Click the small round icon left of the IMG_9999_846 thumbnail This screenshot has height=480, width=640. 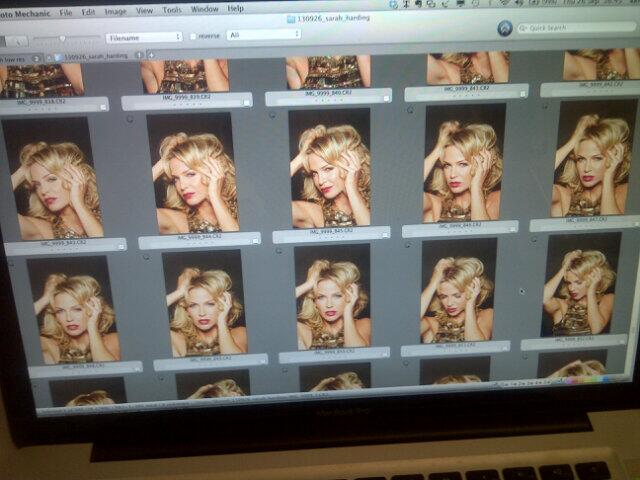(x=410, y=109)
